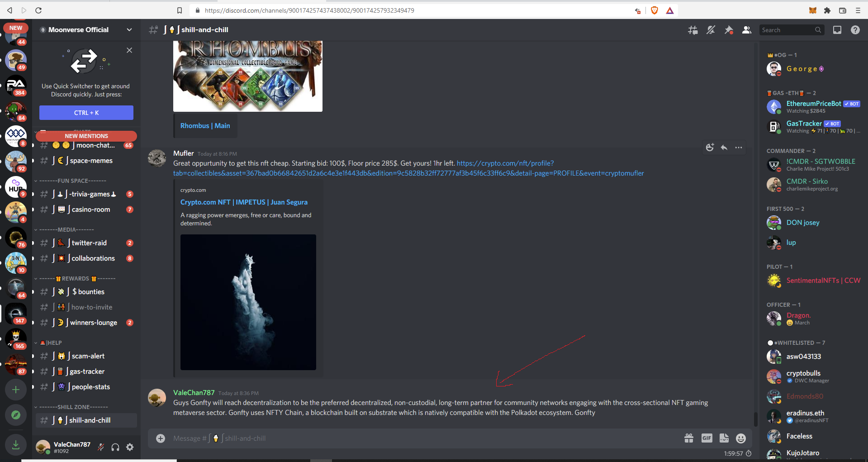
Task: Open the sticker picker
Action: (724, 438)
